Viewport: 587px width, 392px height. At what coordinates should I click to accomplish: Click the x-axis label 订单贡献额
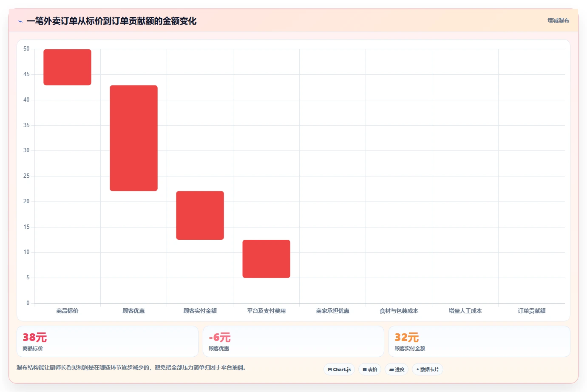point(531,311)
